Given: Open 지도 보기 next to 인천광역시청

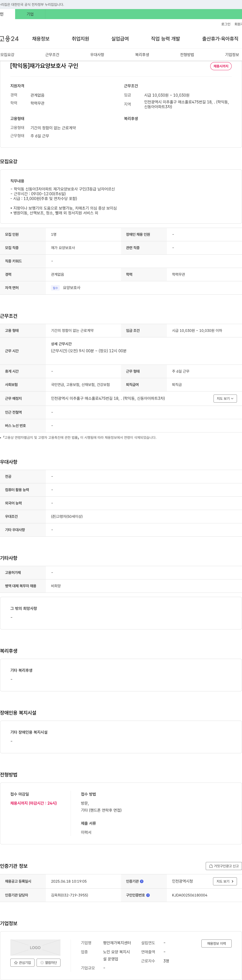Looking at the screenshot, I should point(225,881).
